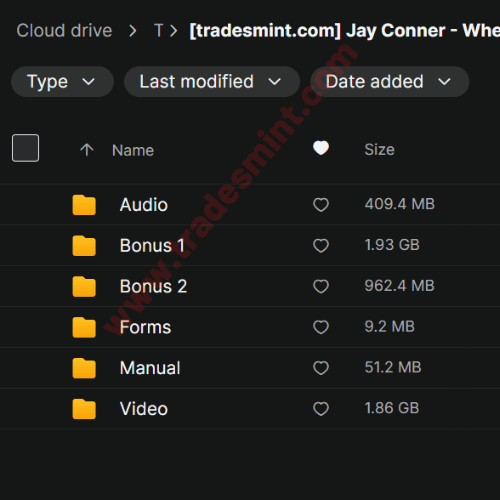Select the Bonus 2 folder name
The image size is (500, 500).
pos(153,286)
